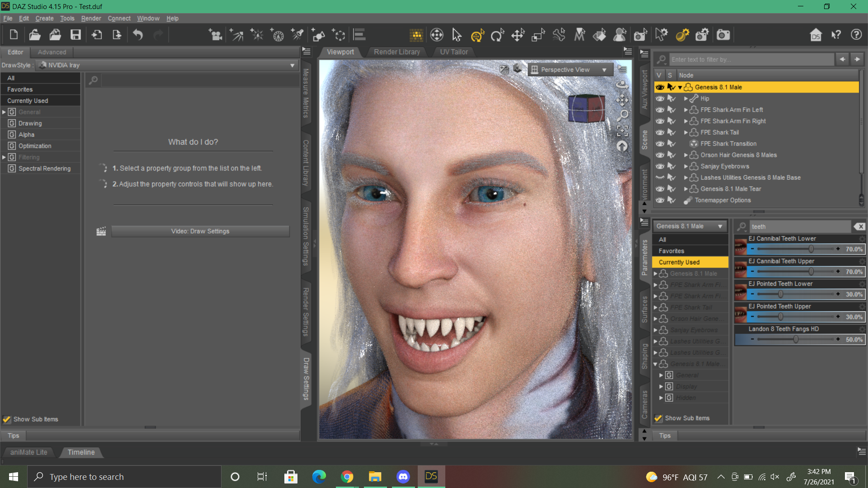Click the Frame selection icon in viewport

pos(623,131)
